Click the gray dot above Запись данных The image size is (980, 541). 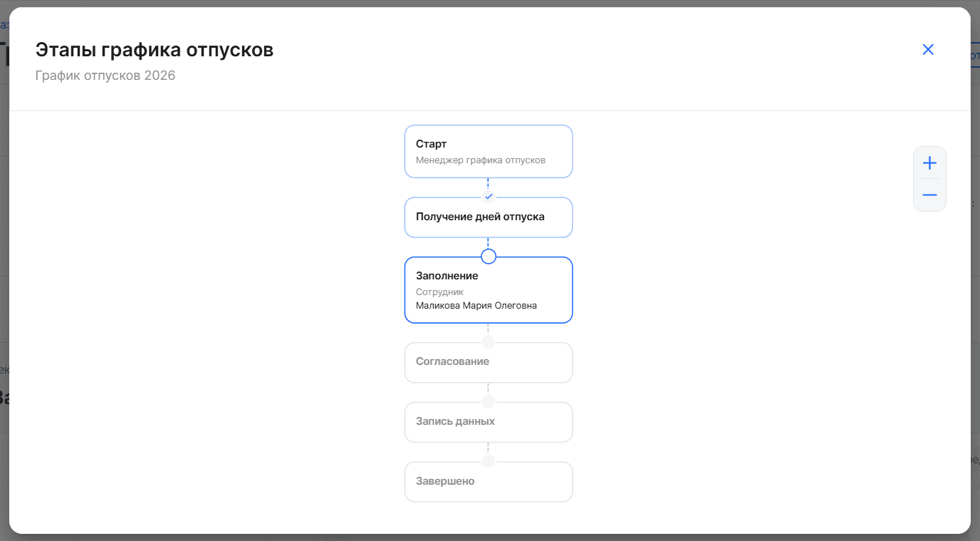pos(489,402)
